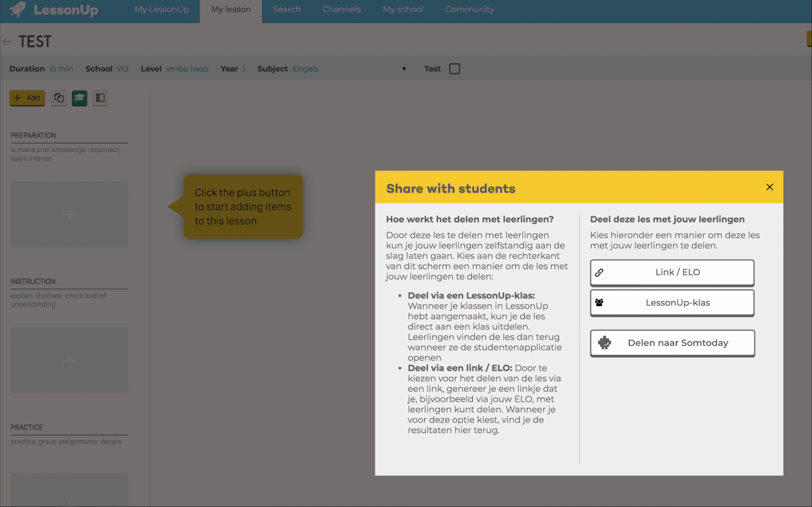Open the My school tab

[x=403, y=9]
